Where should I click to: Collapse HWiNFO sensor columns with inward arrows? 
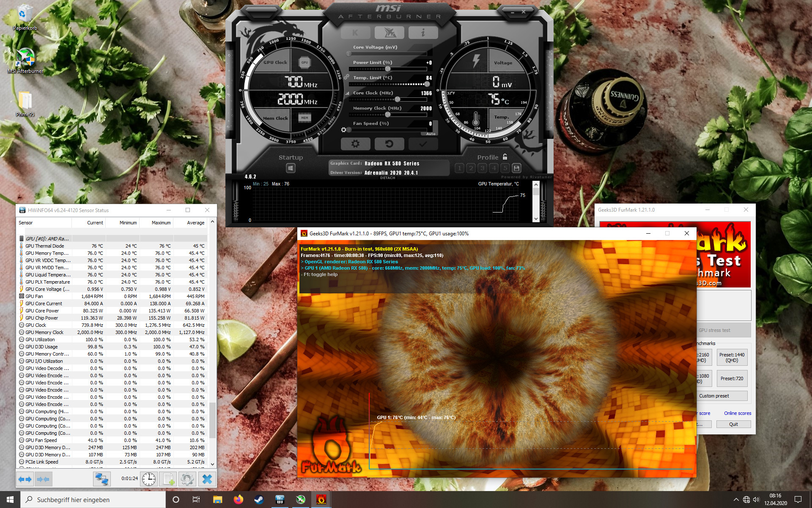(43, 479)
